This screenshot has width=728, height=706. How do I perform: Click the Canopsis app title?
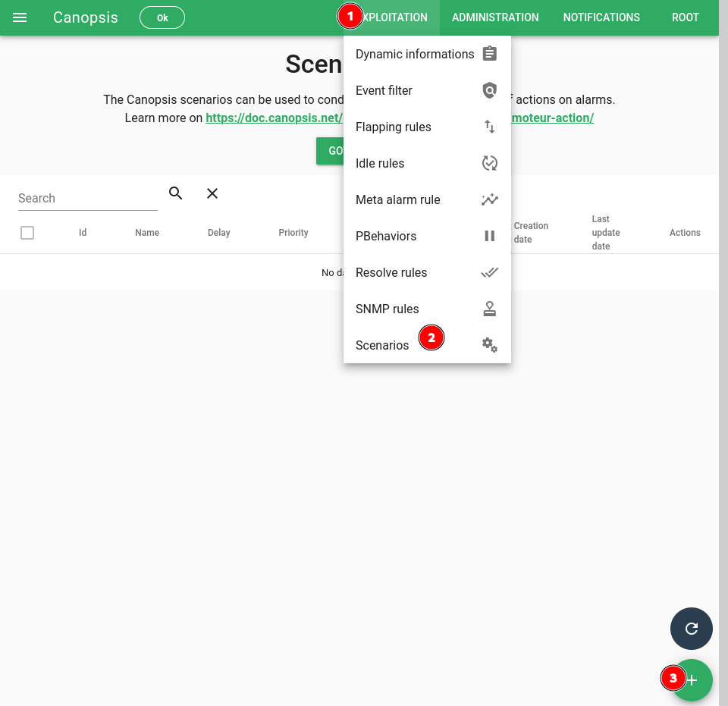click(x=86, y=17)
